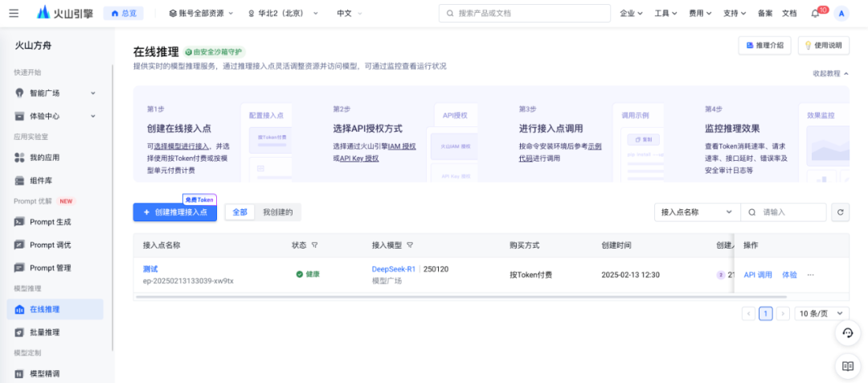This screenshot has height=383, width=868.
Task: Open the customer service headset icon
Action: (847, 333)
